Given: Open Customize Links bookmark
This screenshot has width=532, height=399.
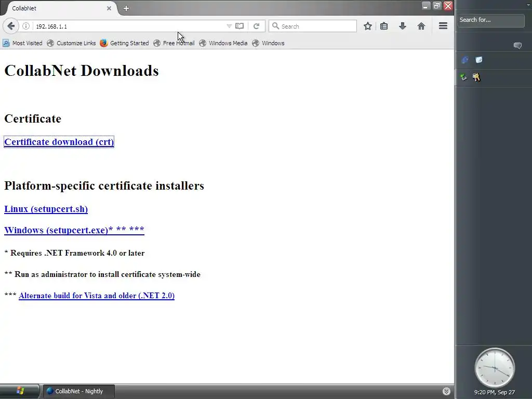Looking at the screenshot, I should (x=71, y=43).
